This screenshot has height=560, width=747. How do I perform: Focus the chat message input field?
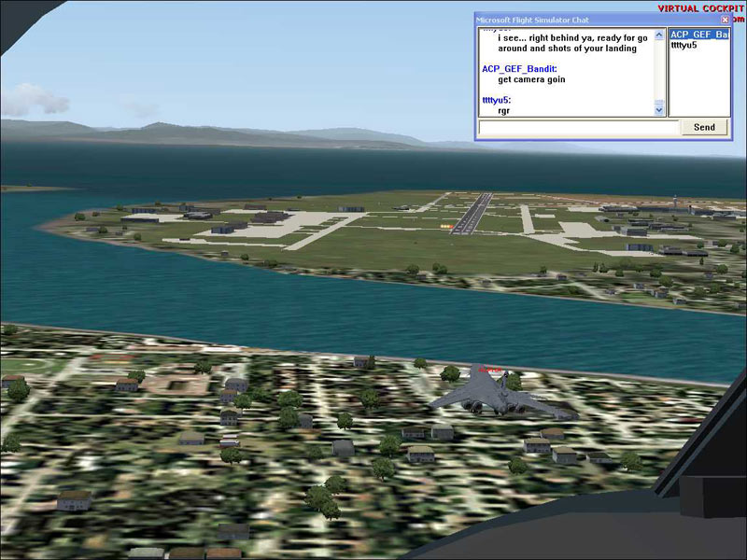(579, 128)
